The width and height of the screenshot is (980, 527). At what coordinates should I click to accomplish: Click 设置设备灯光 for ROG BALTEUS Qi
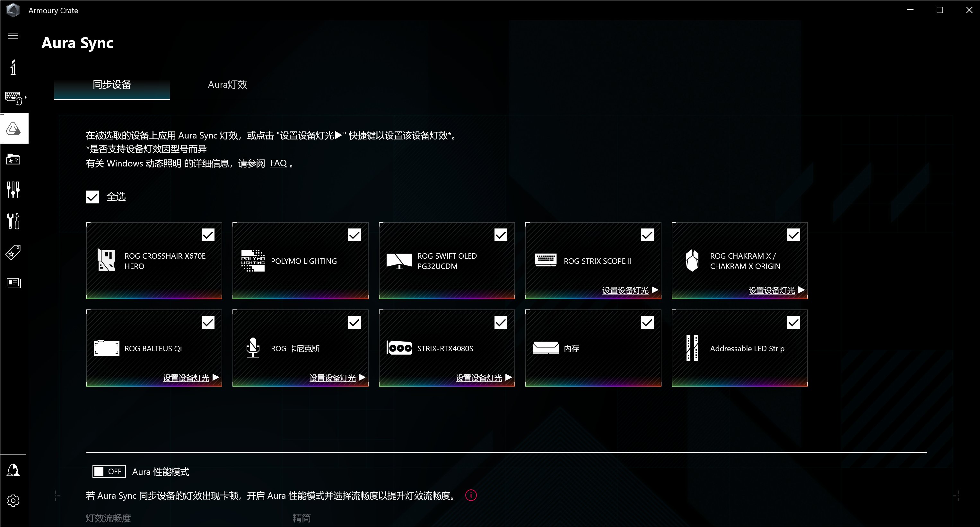(191, 378)
